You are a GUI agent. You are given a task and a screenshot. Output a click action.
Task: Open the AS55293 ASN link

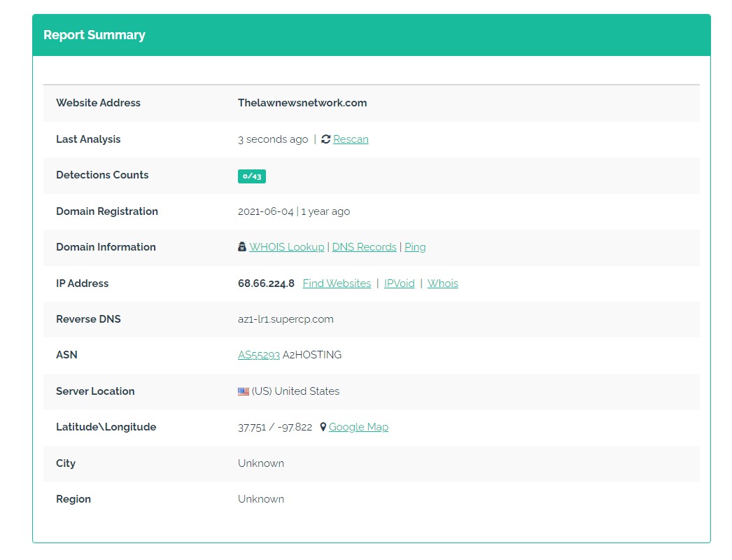point(259,355)
